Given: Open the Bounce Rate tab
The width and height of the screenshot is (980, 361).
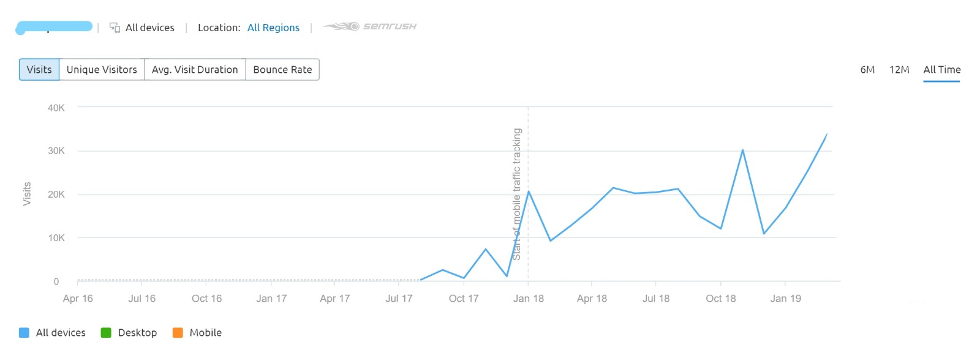Looking at the screenshot, I should pyautogui.click(x=282, y=70).
